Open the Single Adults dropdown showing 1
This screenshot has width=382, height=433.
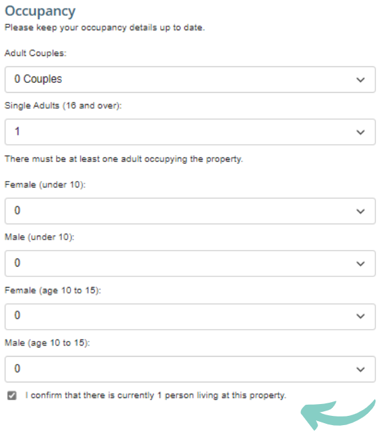pyautogui.click(x=190, y=132)
